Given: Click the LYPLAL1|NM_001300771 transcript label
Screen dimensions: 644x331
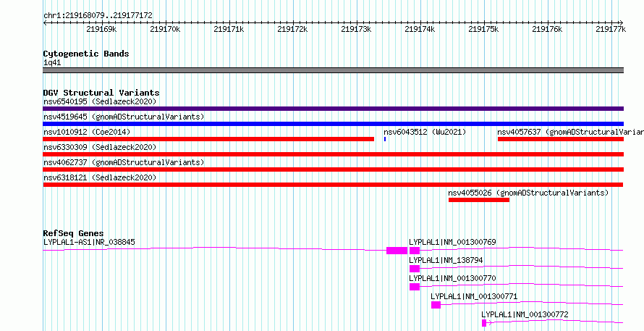Looking at the screenshot, I should click(x=474, y=296).
